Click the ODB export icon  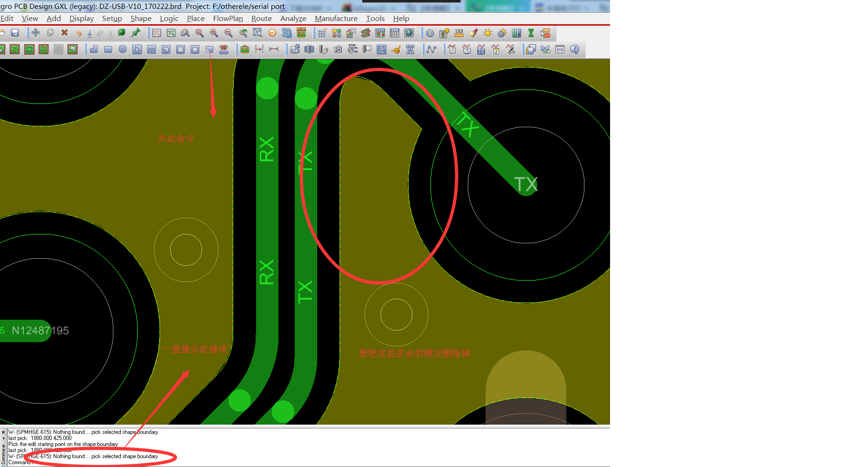coord(295,49)
